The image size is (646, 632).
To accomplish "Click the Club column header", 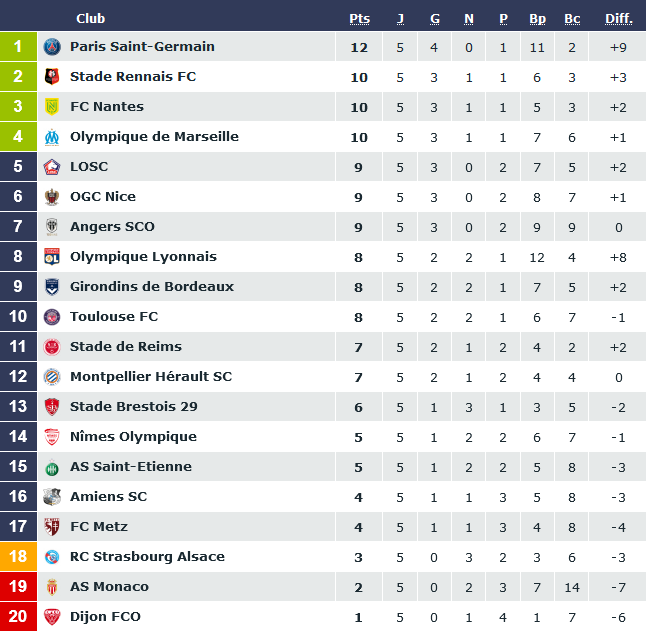I will click(90, 19).
